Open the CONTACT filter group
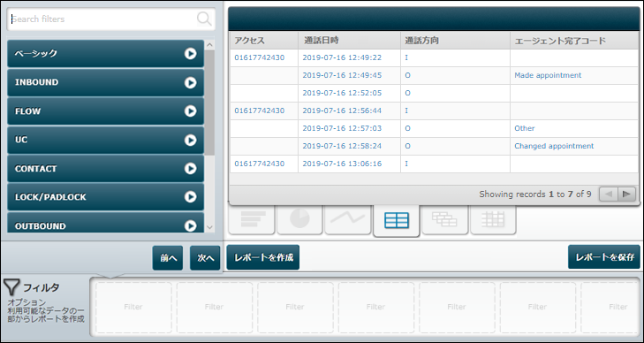This screenshot has height=343, width=644. pyautogui.click(x=105, y=169)
